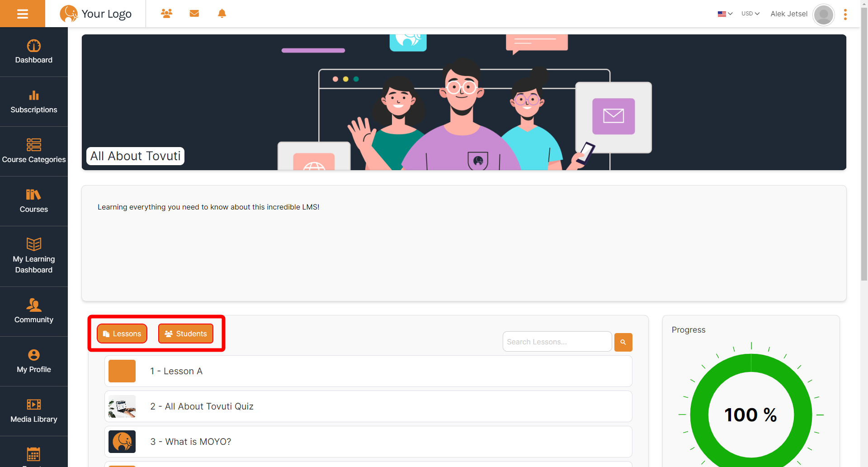Expand the USD currency dropdown
The height and width of the screenshot is (467, 868).
click(x=750, y=14)
